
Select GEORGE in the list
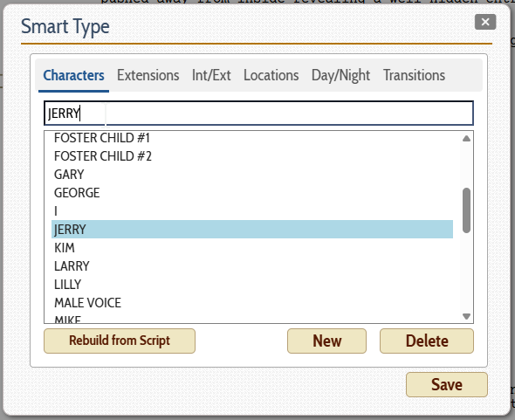(x=252, y=193)
